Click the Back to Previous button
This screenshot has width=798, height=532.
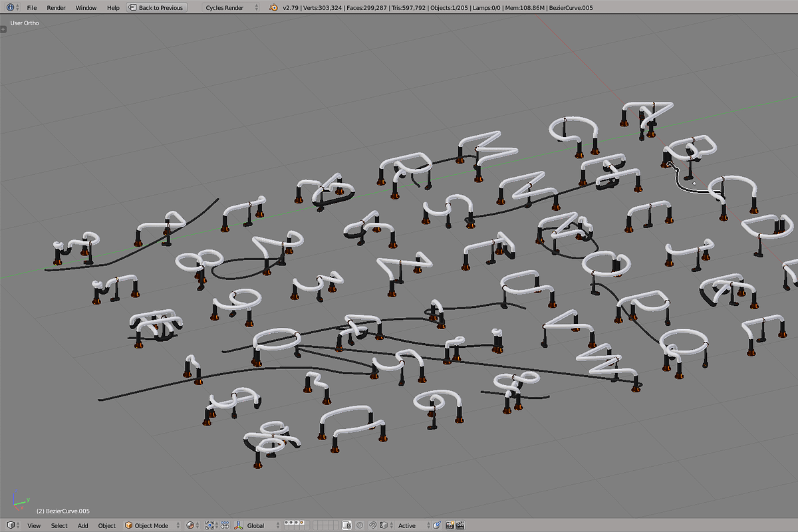coord(157,7)
